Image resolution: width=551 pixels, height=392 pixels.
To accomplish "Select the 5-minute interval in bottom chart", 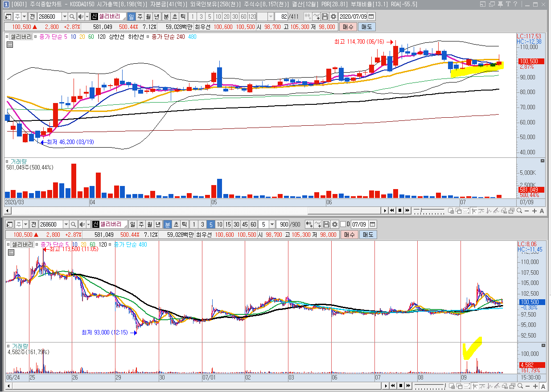I will tap(211, 224).
